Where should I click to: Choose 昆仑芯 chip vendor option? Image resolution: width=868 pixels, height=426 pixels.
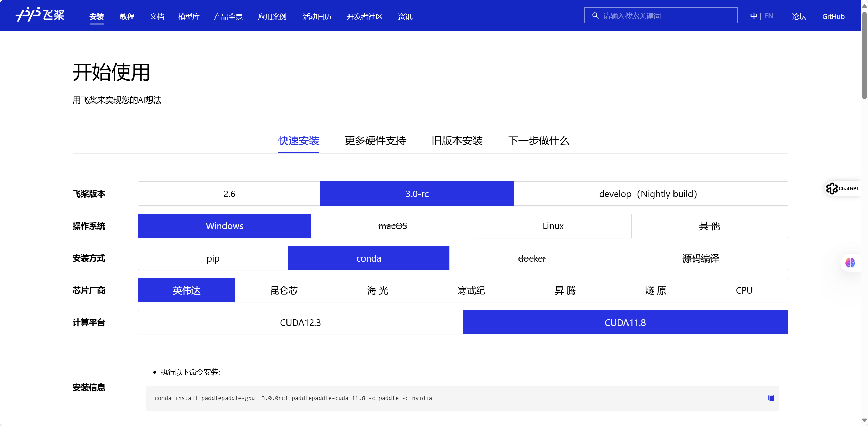pyautogui.click(x=283, y=290)
